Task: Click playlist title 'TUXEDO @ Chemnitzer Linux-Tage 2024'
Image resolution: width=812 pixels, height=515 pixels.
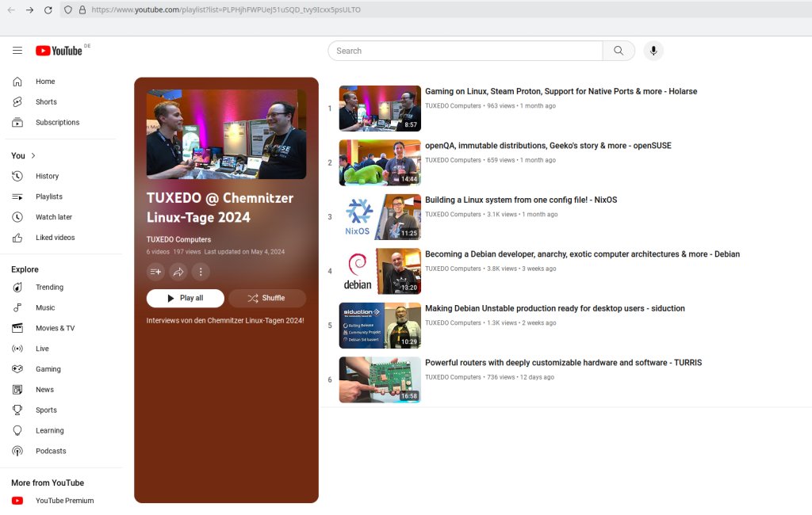Action: coord(220,208)
